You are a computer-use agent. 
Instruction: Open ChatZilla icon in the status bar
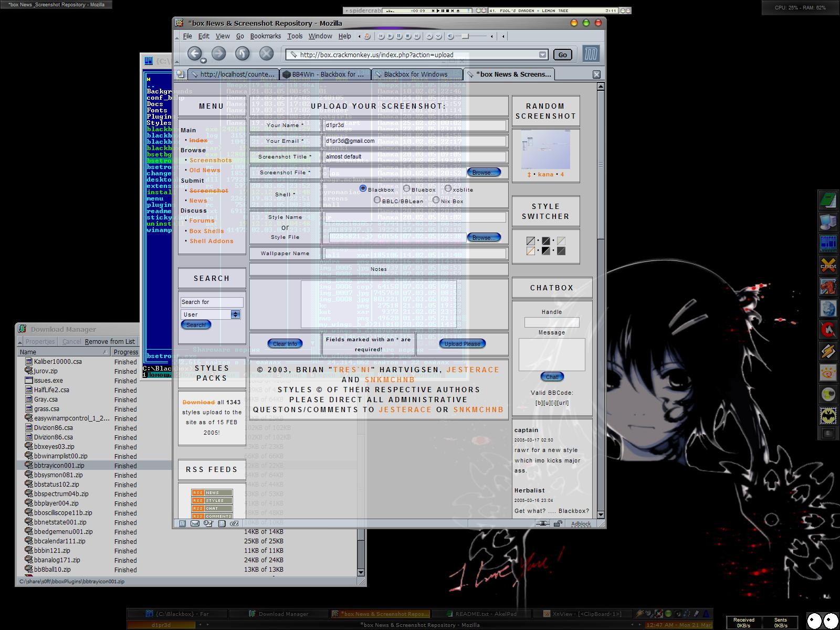(235, 523)
